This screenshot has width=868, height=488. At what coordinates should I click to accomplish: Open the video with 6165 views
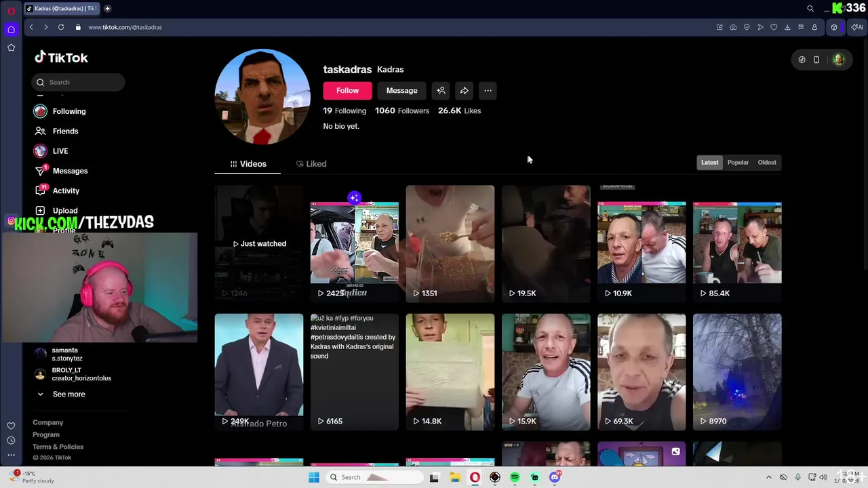tap(355, 371)
